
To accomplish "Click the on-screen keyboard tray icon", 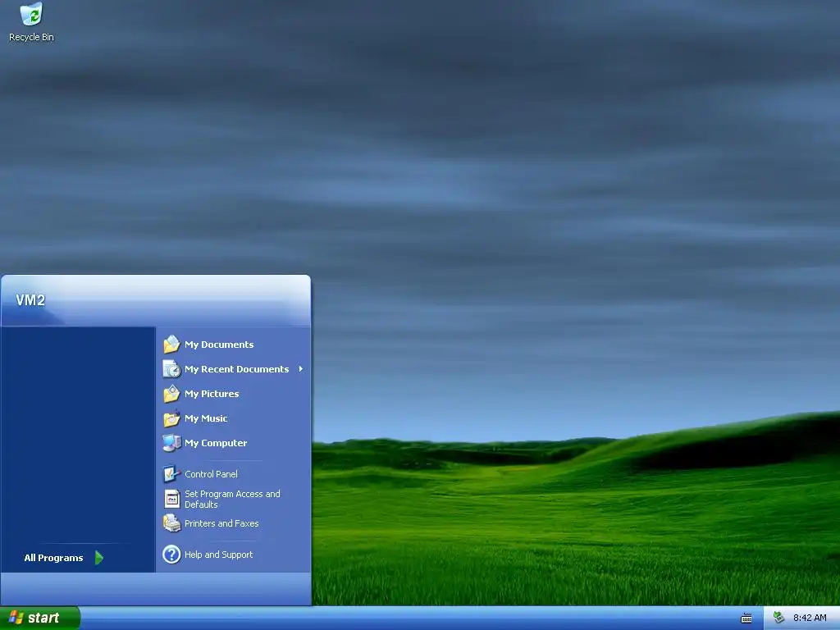I will click(x=746, y=619).
